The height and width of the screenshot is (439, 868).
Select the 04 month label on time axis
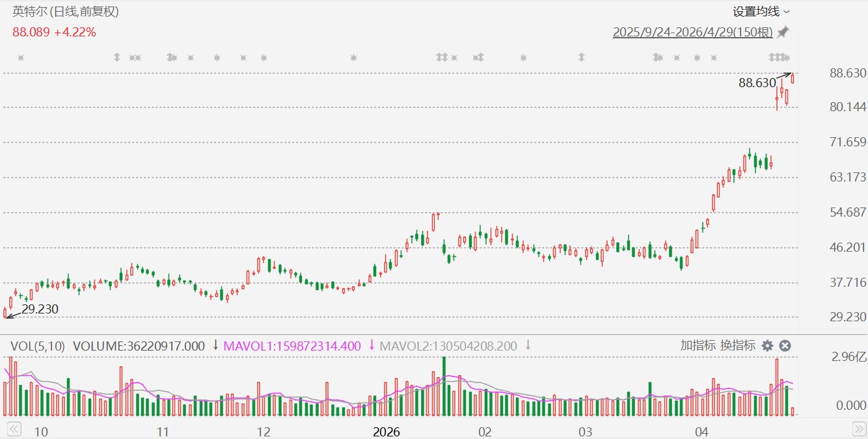click(701, 431)
